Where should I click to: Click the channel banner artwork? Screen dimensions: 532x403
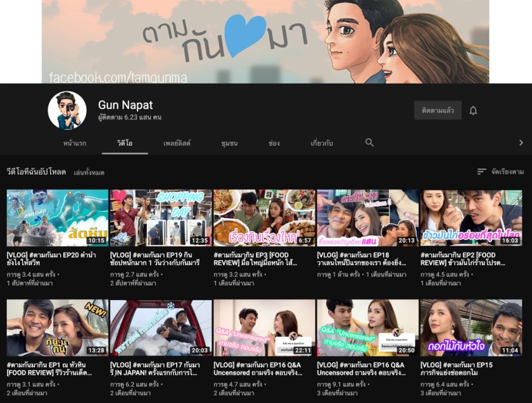coord(265,41)
